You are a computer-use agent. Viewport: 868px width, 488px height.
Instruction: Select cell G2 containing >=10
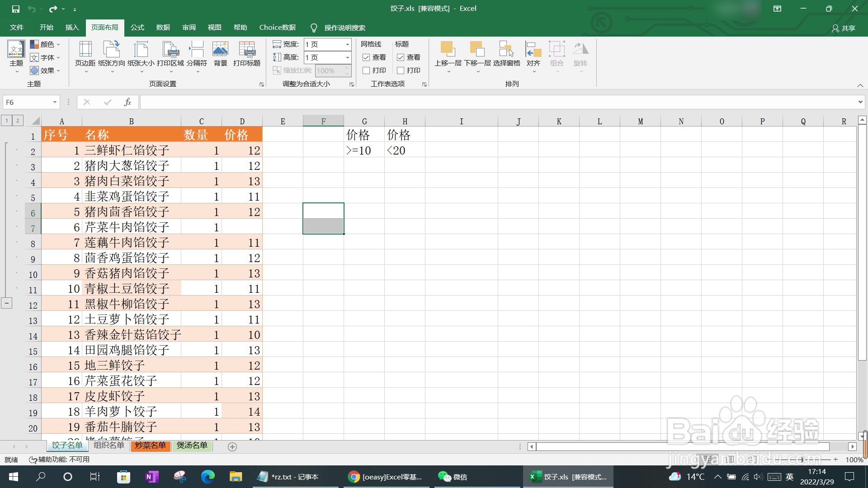click(x=364, y=150)
